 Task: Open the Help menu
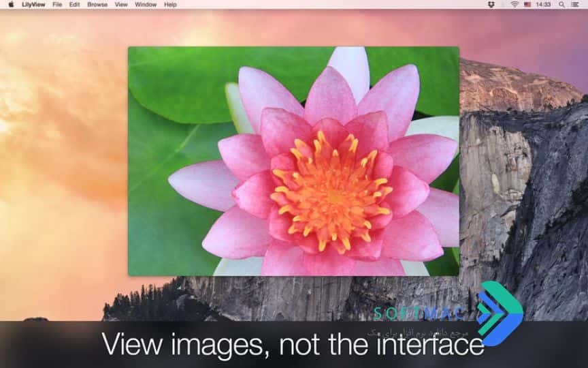click(x=170, y=5)
